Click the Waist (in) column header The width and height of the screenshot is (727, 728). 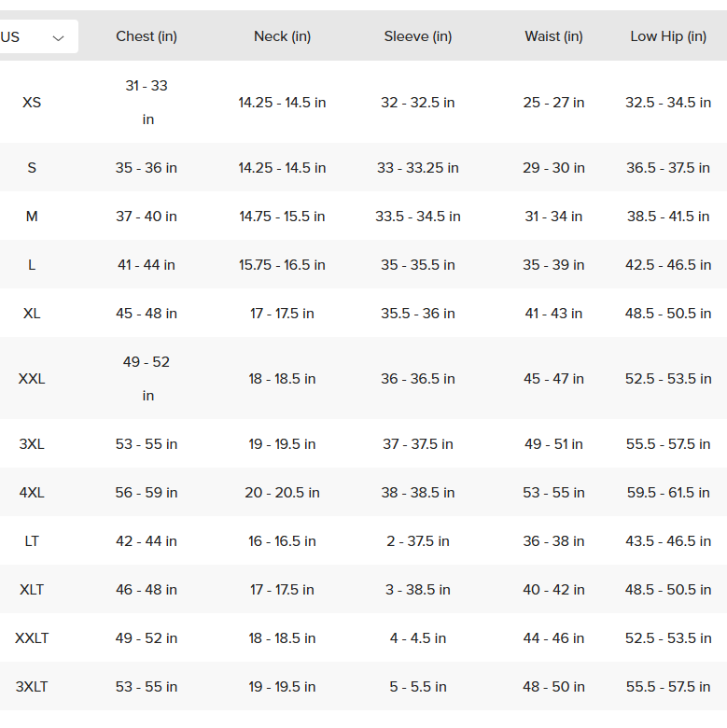(553, 36)
